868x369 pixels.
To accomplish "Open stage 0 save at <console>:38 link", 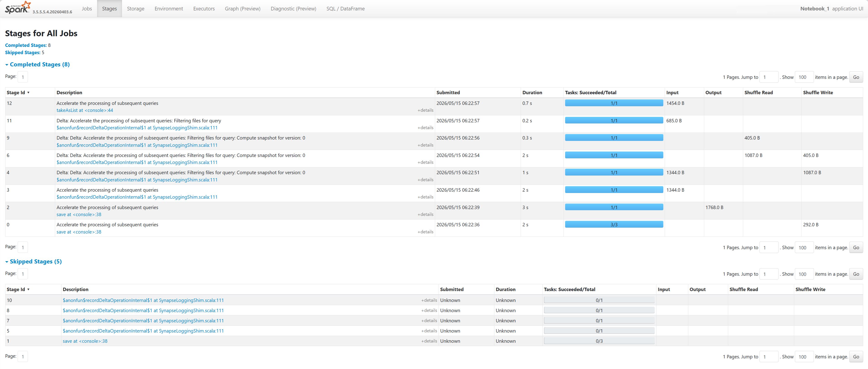I will [x=79, y=232].
